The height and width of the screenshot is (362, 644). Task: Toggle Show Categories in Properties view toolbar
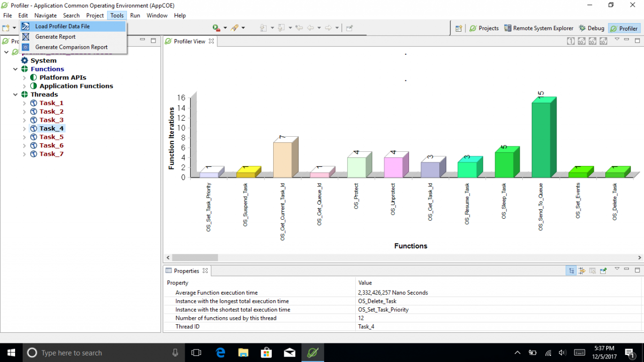click(x=571, y=270)
